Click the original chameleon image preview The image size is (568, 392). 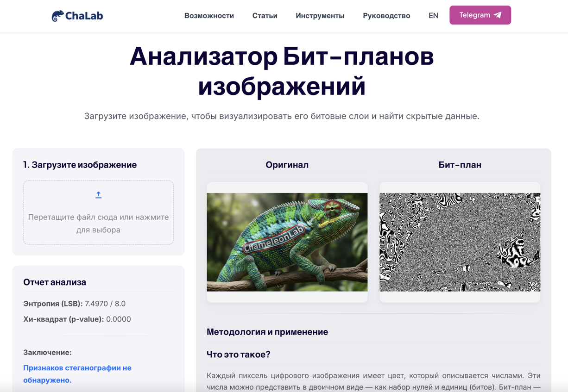(287, 242)
